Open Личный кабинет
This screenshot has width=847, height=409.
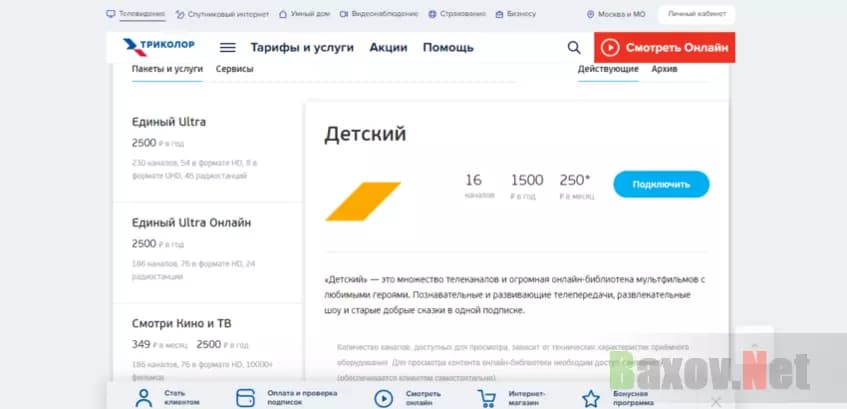click(x=697, y=14)
